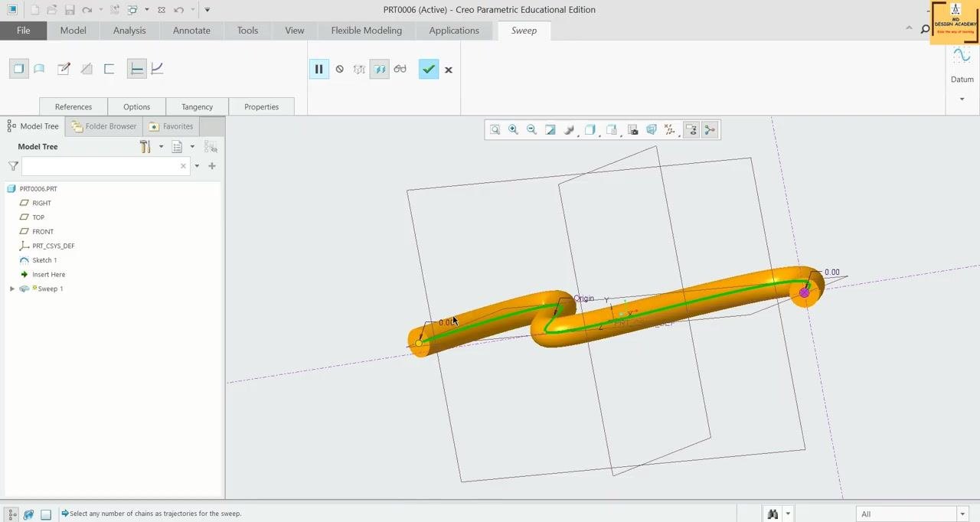Switch to the Tools ribbon tab

(x=247, y=31)
